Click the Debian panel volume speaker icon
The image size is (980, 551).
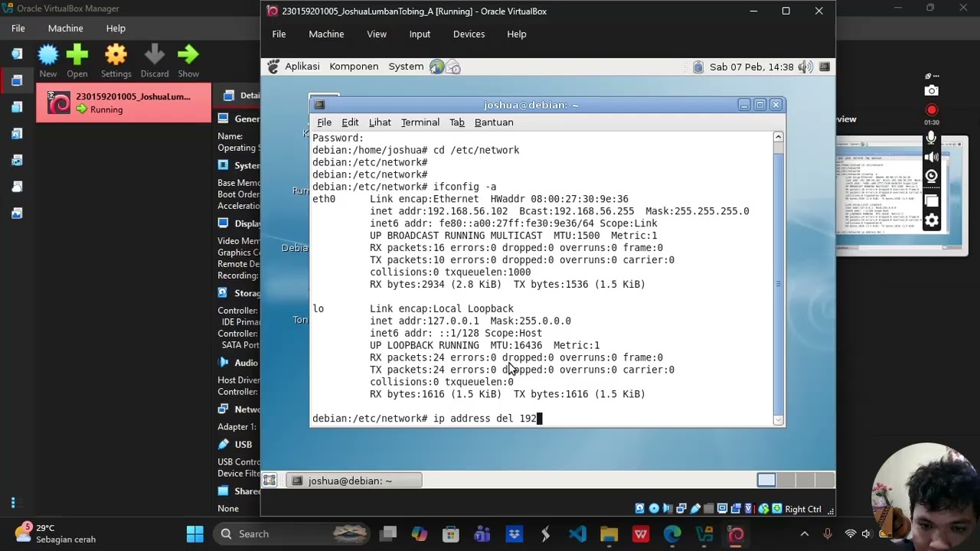coord(805,67)
